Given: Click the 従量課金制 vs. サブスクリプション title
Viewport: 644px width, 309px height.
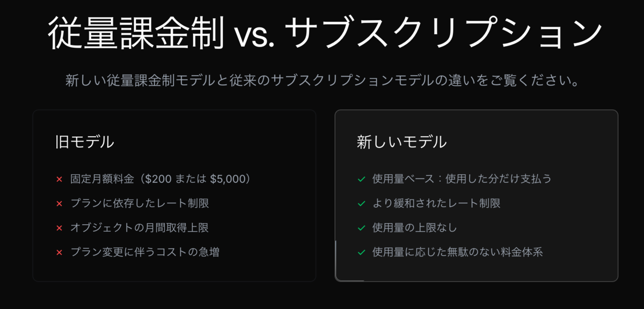Looking at the screenshot, I should click(325, 34).
